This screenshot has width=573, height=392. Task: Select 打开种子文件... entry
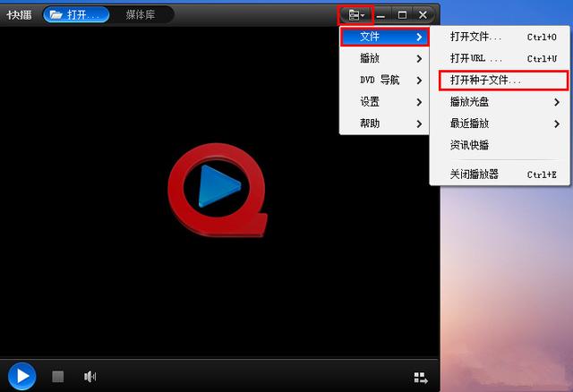503,81
